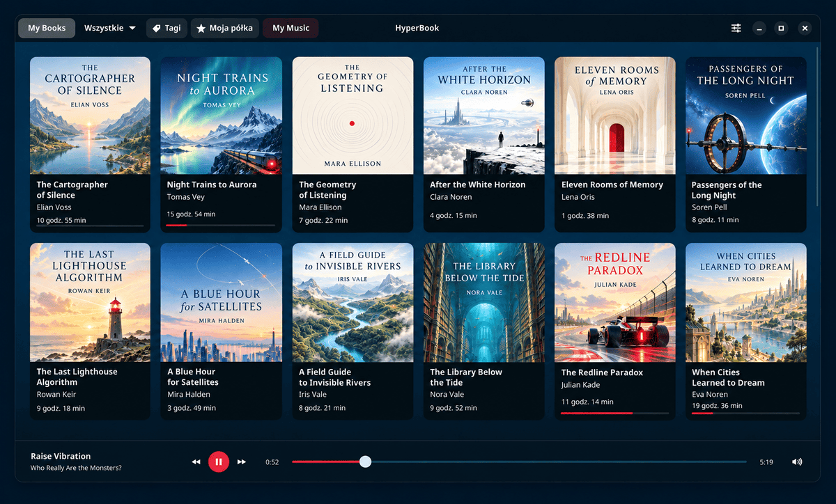This screenshot has height=504, width=836.
Task: Click author name Iris Vale below the title
Action: pyautogui.click(x=313, y=395)
